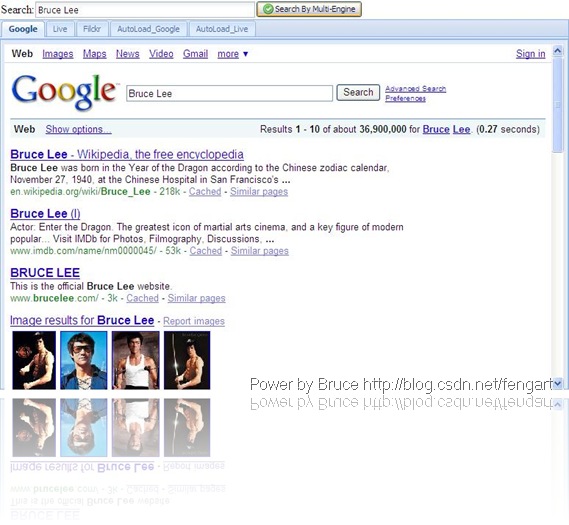Open the Maps link

[x=94, y=54]
